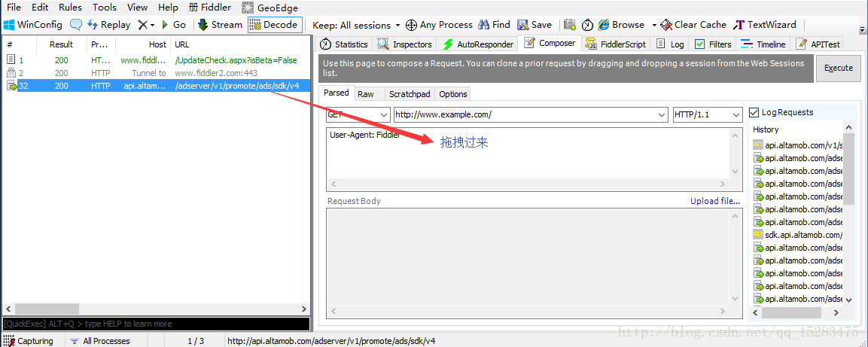Click the QuickExec command box

click(x=156, y=324)
